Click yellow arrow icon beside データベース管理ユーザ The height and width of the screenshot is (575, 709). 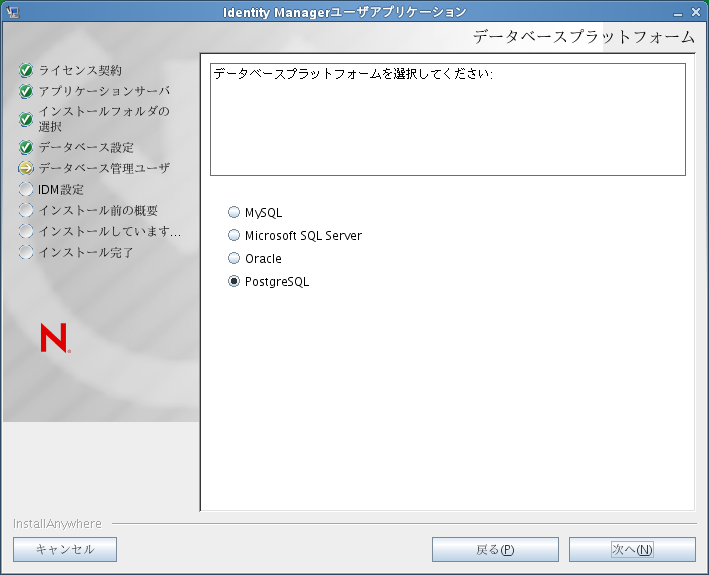click(x=26, y=168)
